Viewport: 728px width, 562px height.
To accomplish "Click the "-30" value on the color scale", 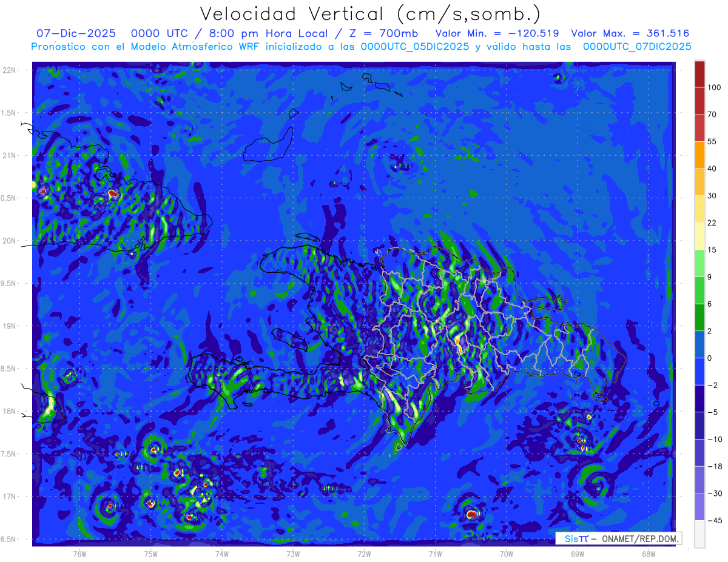I will point(715,493).
